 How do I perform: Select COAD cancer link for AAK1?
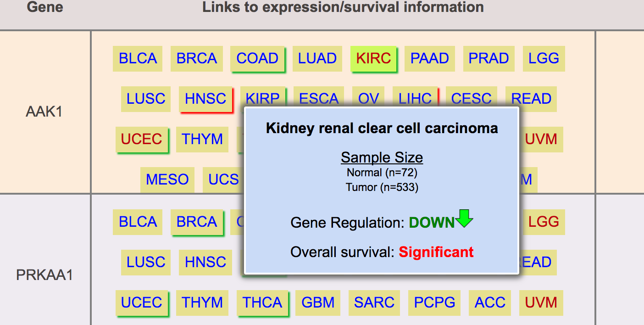tap(257, 58)
